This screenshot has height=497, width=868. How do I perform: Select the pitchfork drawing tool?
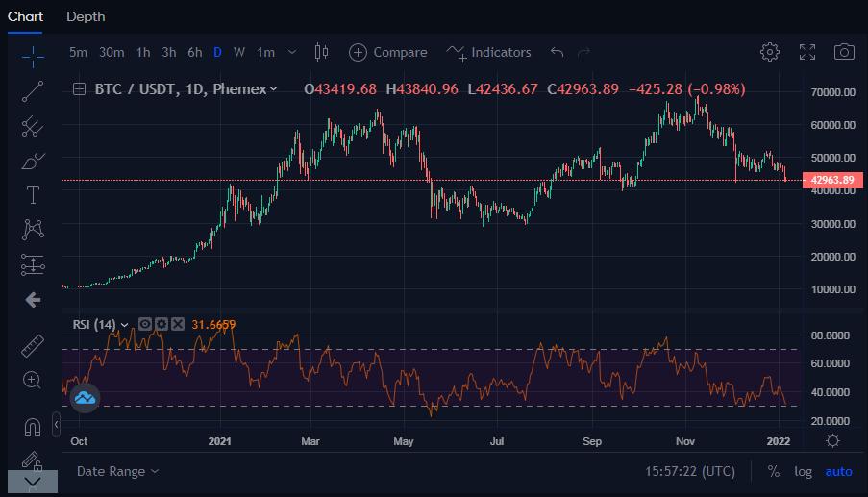33,126
